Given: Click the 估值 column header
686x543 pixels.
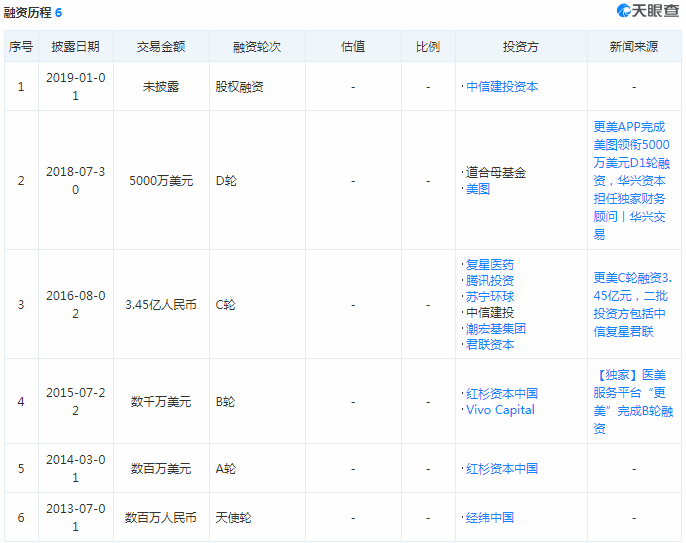Looking at the screenshot, I should [353, 46].
